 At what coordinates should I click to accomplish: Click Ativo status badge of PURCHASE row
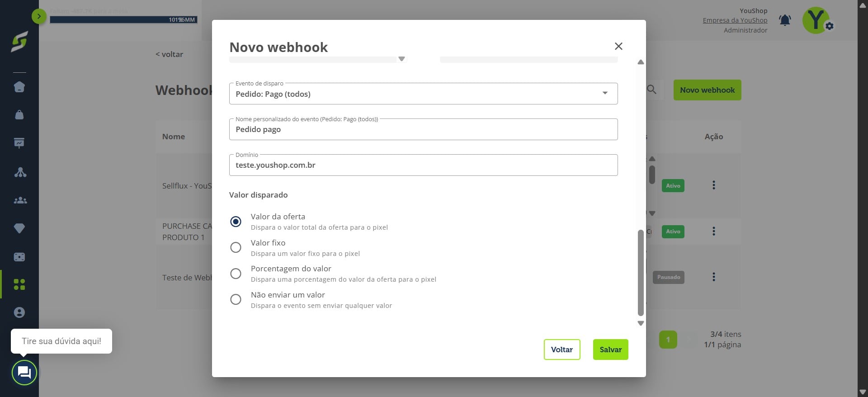(x=673, y=232)
